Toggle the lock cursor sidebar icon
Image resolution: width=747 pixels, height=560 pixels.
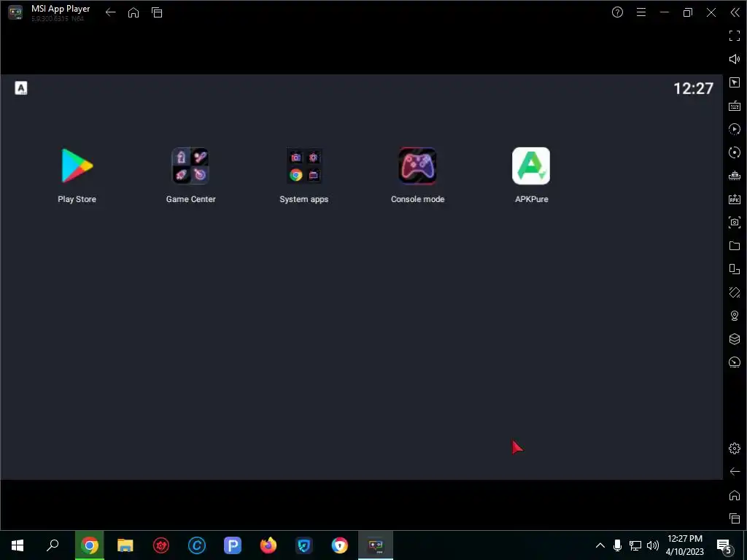click(735, 82)
